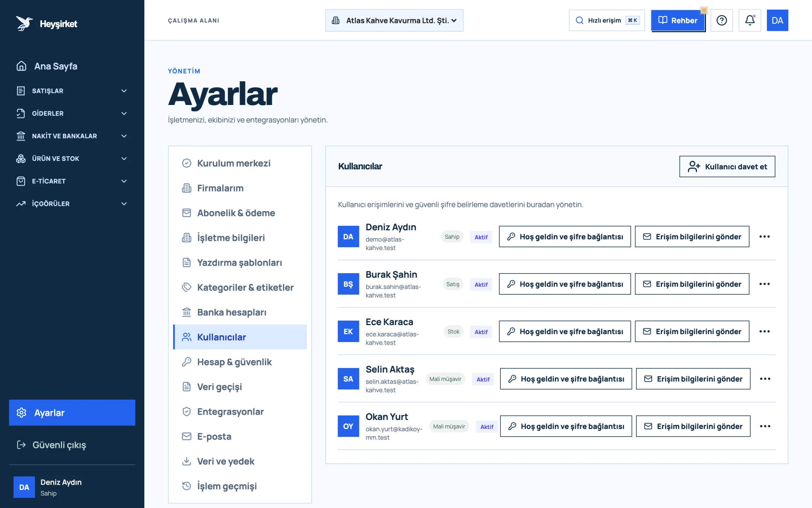Screen dimensions: 812x508
Task: Expand the İÇGÖRÜLER section
Action: pos(72,204)
